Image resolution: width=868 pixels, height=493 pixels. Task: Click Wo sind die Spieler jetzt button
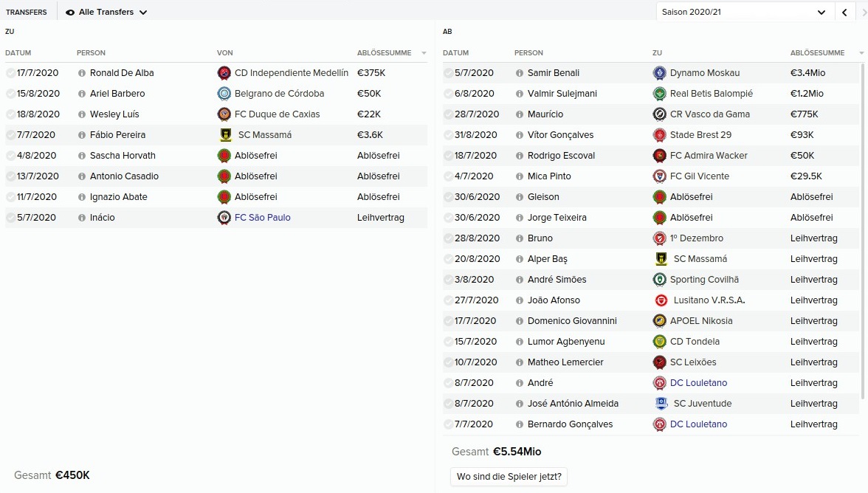point(509,477)
